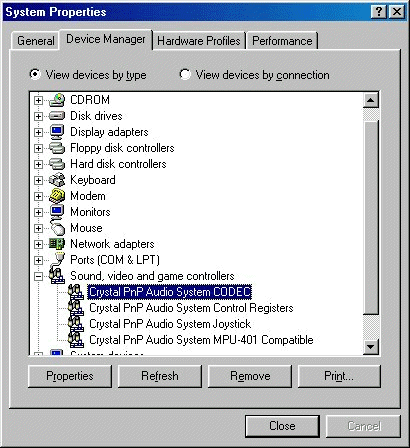Screen dimensions: 410x448
Task: Select Crystal PnP Audio System CODEC
Action: click(170, 292)
